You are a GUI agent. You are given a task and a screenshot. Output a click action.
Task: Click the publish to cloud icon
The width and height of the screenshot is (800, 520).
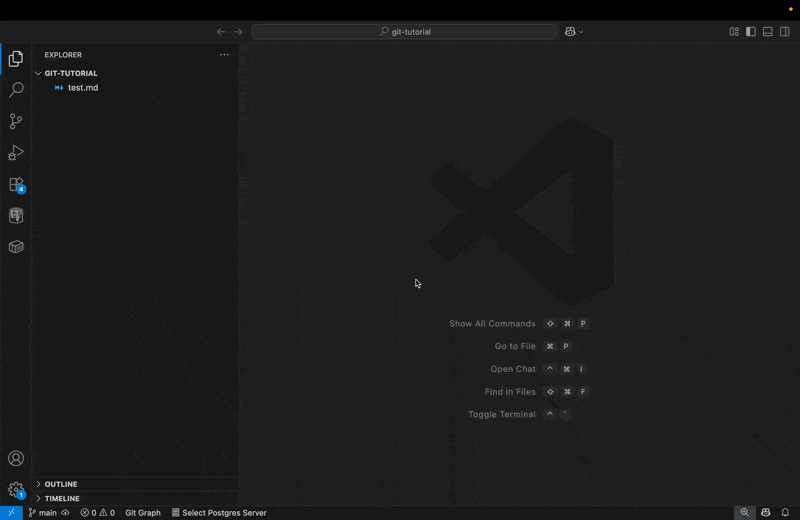click(x=65, y=512)
